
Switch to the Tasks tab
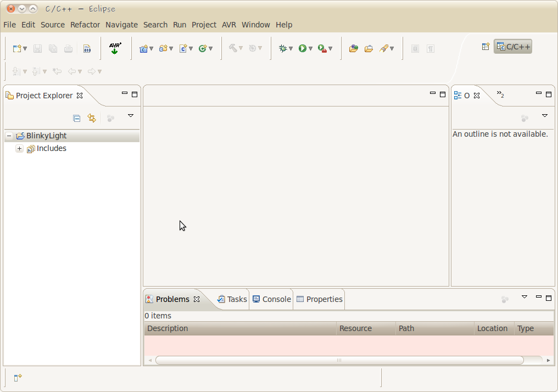tap(232, 299)
